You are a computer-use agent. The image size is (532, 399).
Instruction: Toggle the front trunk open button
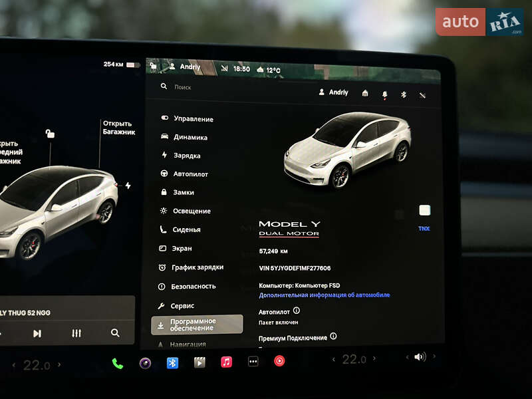pos(9,152)
